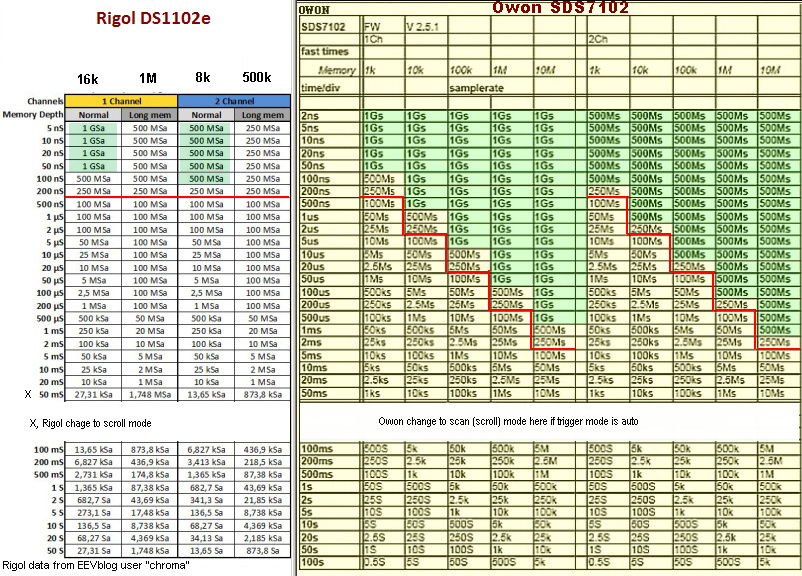The width and height of the screenshot is (802, 576).
Task: Click the "samplerate" label in Owon table
Action: [477, 88]
